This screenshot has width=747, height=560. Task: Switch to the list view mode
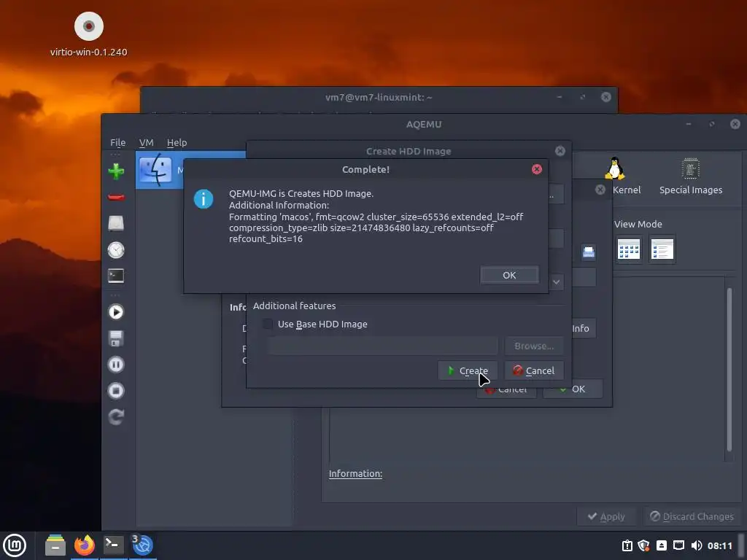[x=662, y=249]
